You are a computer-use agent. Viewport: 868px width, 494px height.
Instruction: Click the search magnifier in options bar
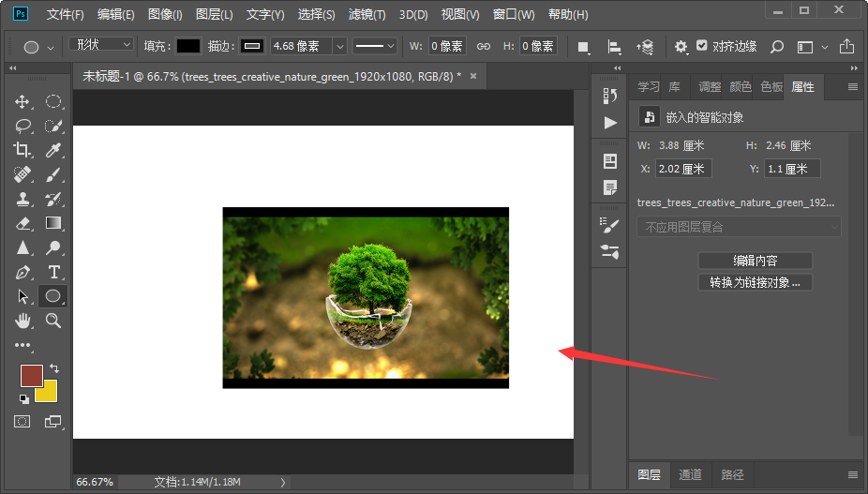tap(777, 47)
